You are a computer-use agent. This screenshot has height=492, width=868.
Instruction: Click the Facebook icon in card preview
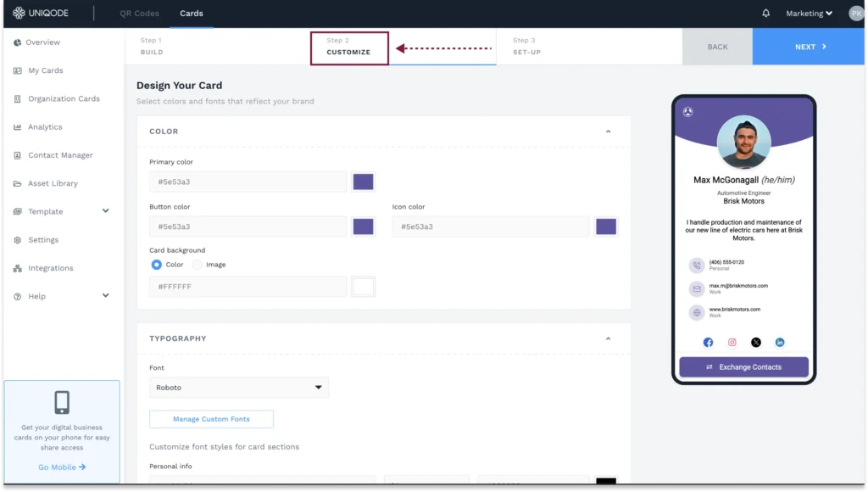(708, 343)
